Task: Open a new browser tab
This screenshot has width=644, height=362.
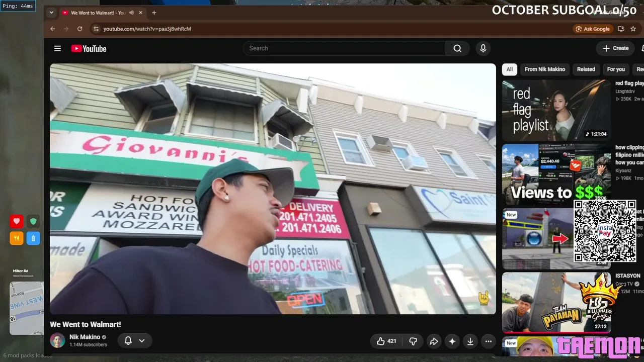Action: (154, 13)
